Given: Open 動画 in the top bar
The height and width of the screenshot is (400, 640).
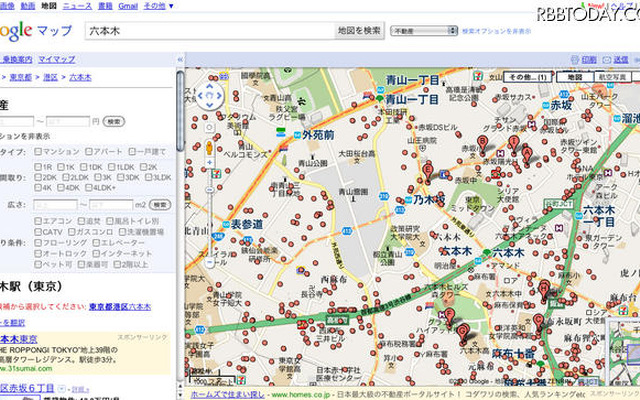Looking at the screenshot, I should click(x=28, y=6).
